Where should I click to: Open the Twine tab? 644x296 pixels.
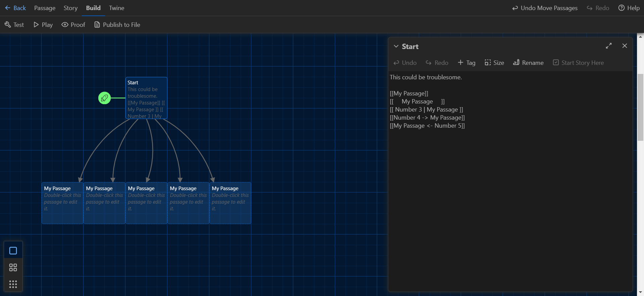click(116, 8)
